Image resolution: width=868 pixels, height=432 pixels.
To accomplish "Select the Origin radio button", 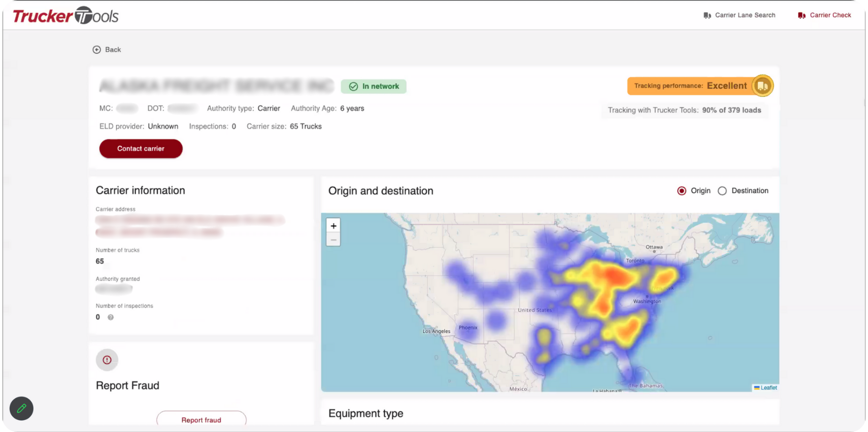I will click(682, 191).
